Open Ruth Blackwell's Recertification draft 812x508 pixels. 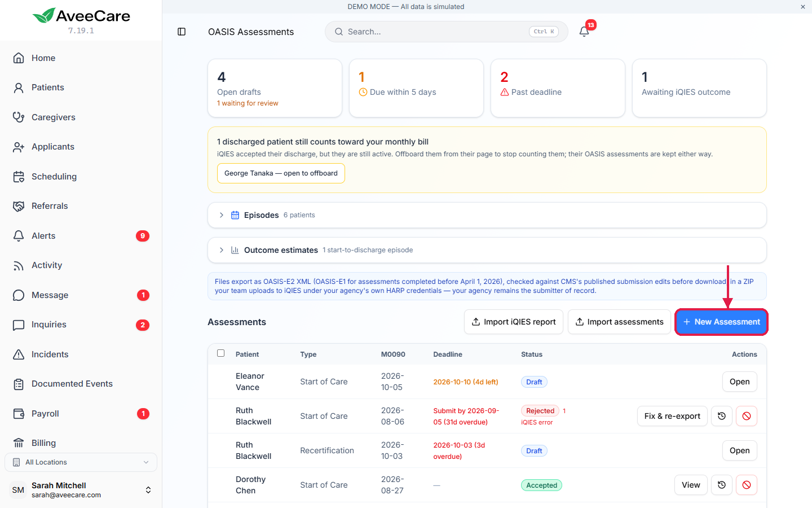point(739,450)
